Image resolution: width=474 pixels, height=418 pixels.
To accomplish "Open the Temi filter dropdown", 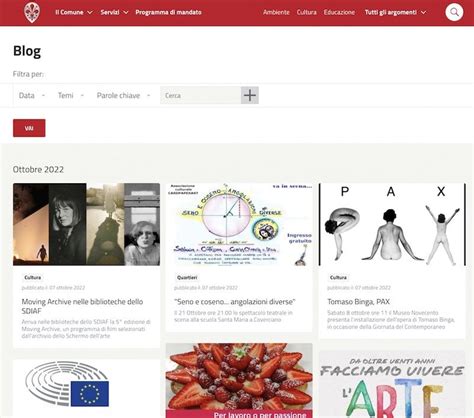I will (71, 96).
